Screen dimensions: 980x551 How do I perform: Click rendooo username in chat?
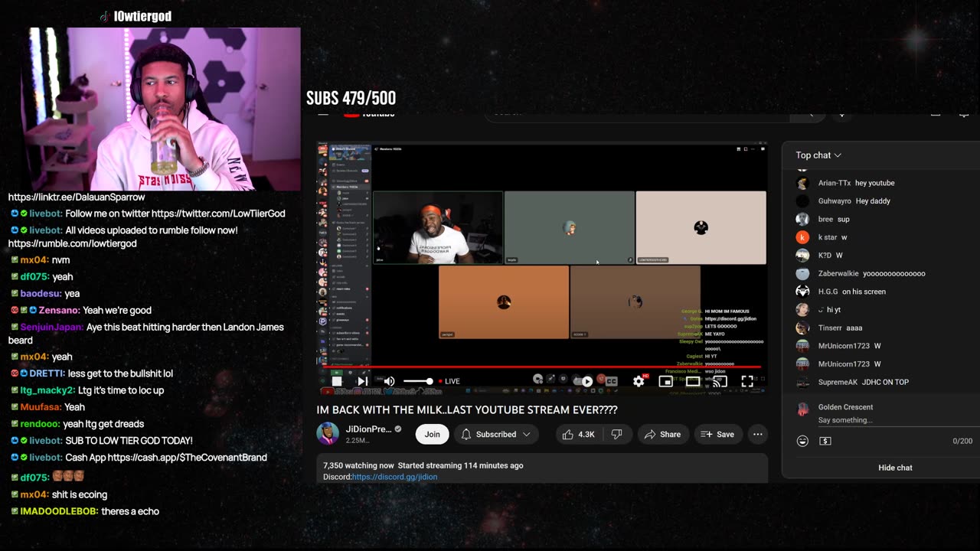[x=40, y=424]
